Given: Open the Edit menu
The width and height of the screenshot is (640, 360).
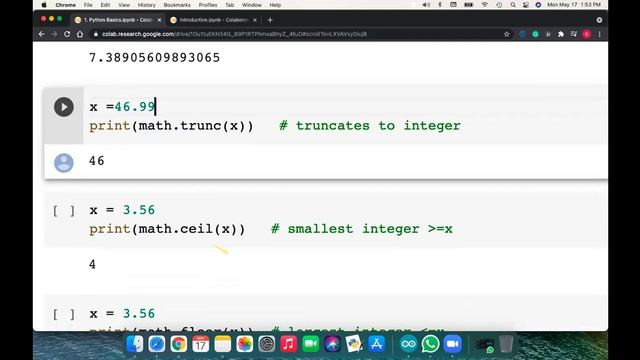Looking at the screenshot, I should 105,5.
